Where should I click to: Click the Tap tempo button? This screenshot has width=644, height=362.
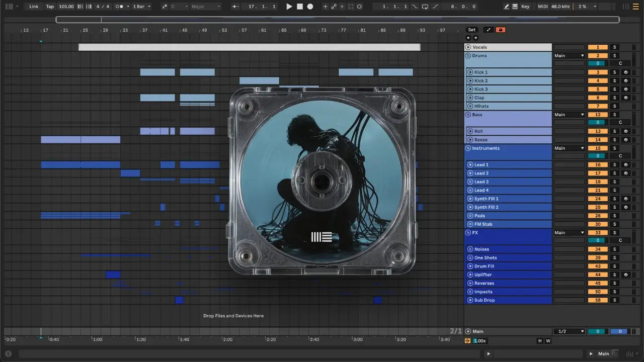(50, 7)
